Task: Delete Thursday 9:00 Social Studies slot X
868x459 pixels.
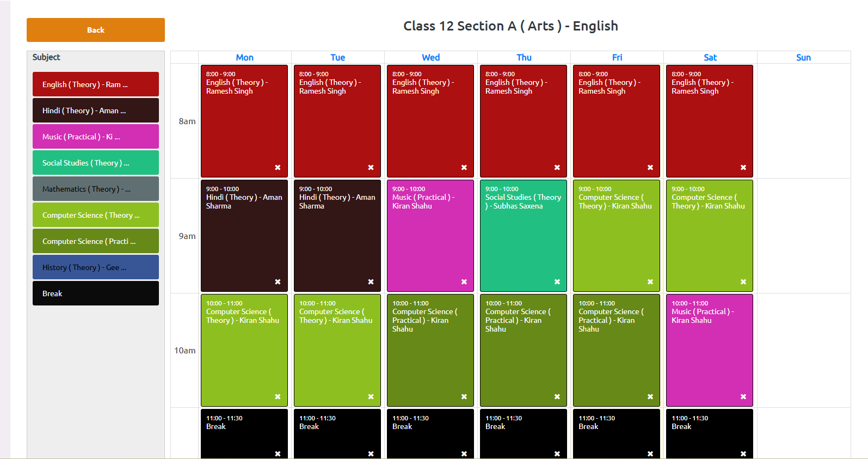Action: [x=557, y=282]
